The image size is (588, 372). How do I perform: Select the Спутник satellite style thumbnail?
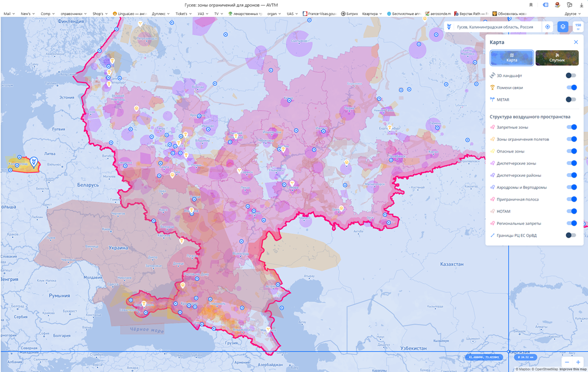pyautogui.click(x=557, y=58)
